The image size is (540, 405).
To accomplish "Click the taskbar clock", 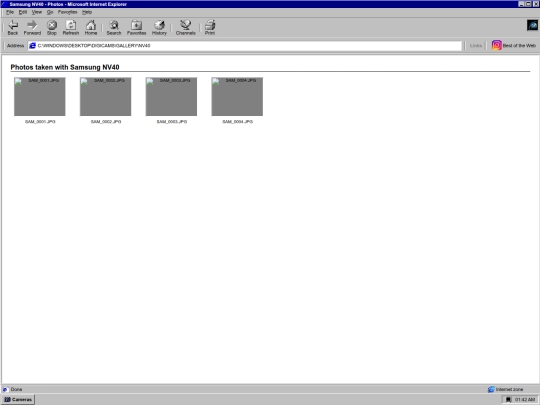I will tap(525, 399).
